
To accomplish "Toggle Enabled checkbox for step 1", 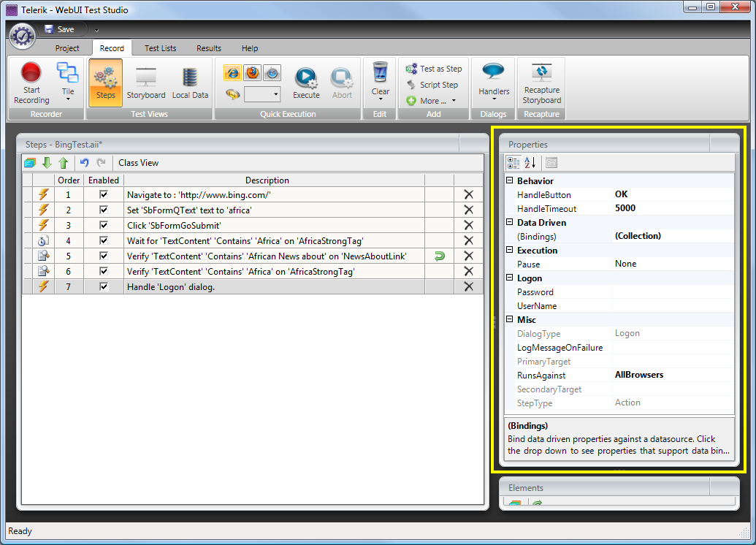I will pos(104,194).
